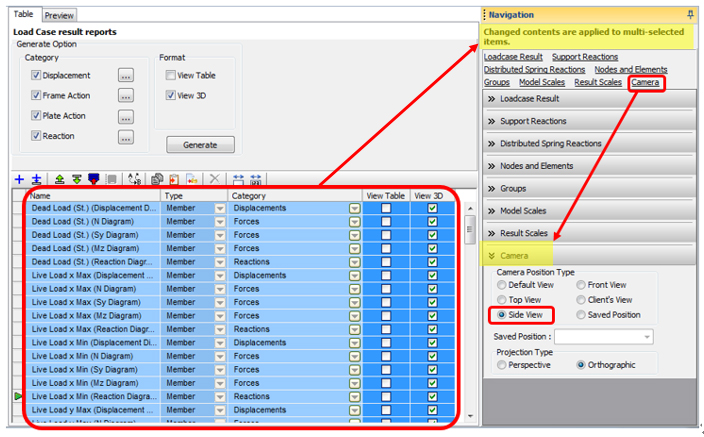
Task: Choose Perspective projection type
Action: tap(502, 365)
